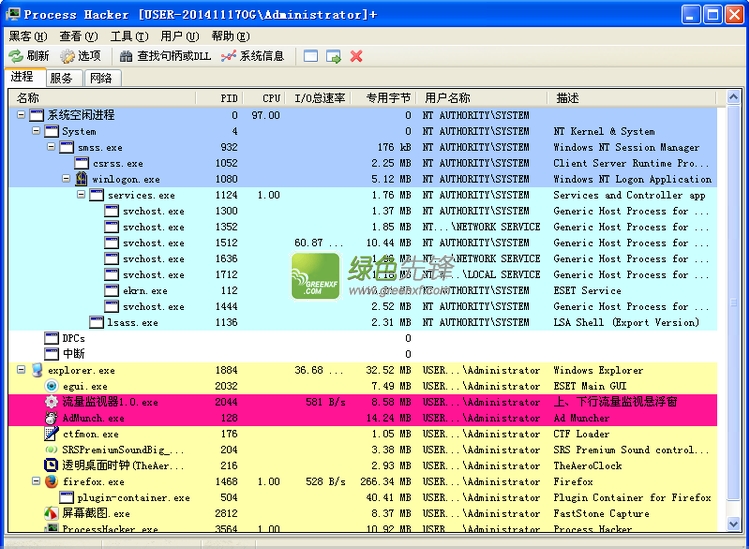Sort by the 描述 column header

click(631, 98)
